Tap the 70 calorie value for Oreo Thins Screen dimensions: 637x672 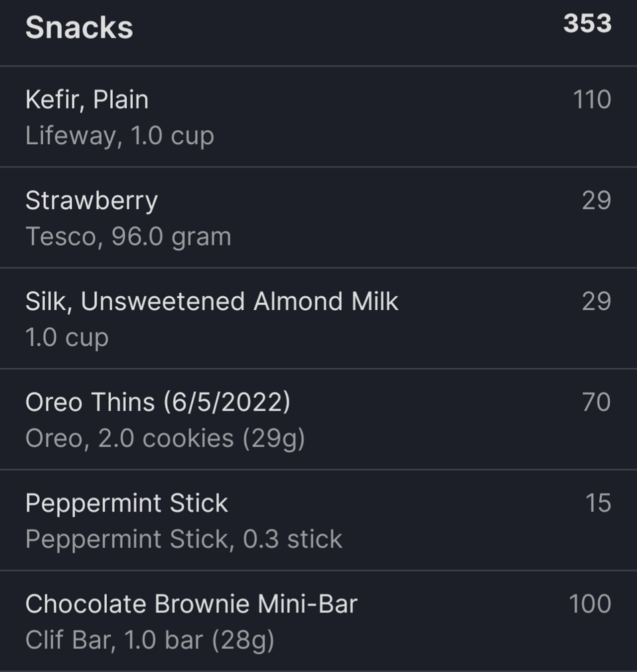pyautogui.click(x=597, y=402)
